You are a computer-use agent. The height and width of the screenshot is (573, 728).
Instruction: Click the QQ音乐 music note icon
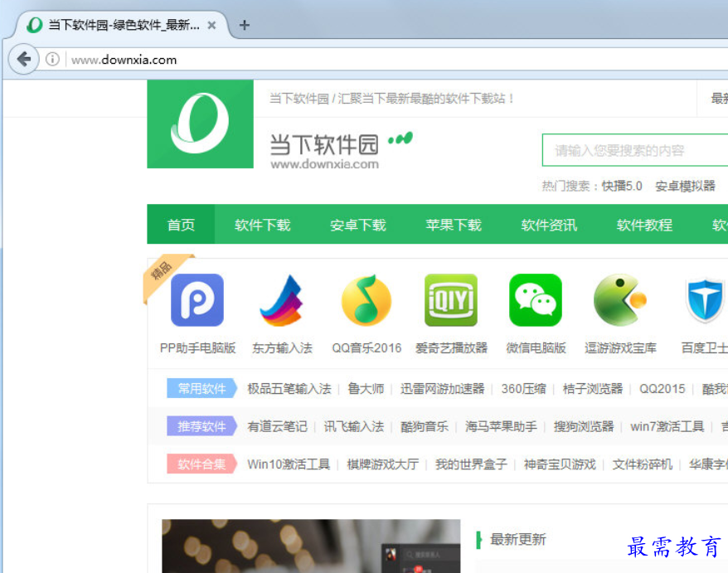coord(366,300)
